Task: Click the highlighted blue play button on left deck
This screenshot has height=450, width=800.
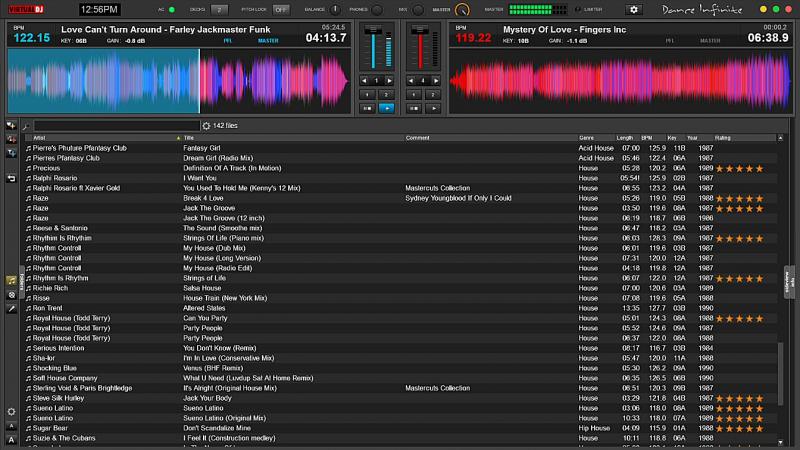Action: [x=386, y=108]
